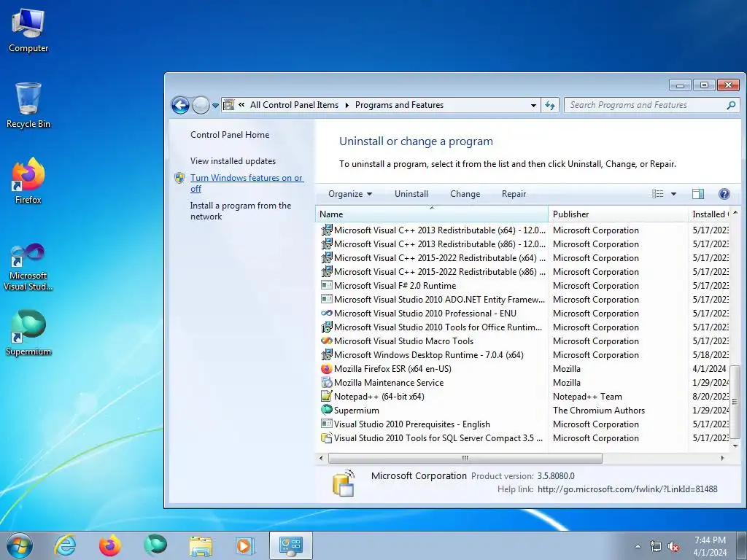Open View installed updates
The height and width of the screenshot is (560, 747).
(x=233, y=161)
